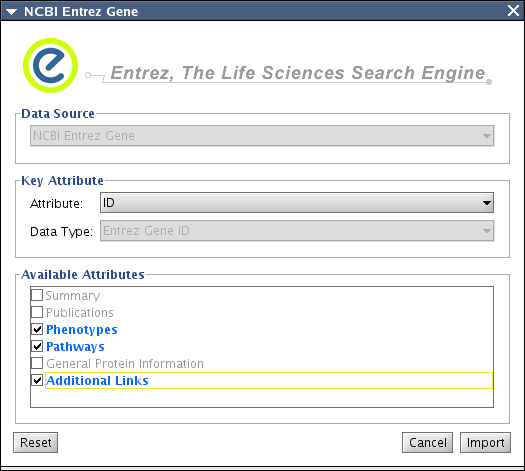525x471 pixels.
Task: Click the Import button
Action: tap(485, 443)
